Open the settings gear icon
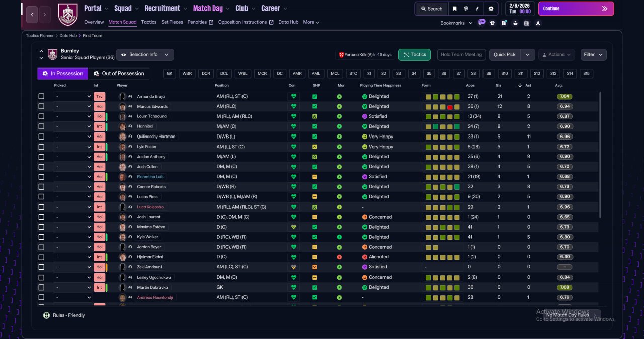Image resolution: width=644 pixels, height=339 pixels. pyautogui.click(x=491, y=9)
